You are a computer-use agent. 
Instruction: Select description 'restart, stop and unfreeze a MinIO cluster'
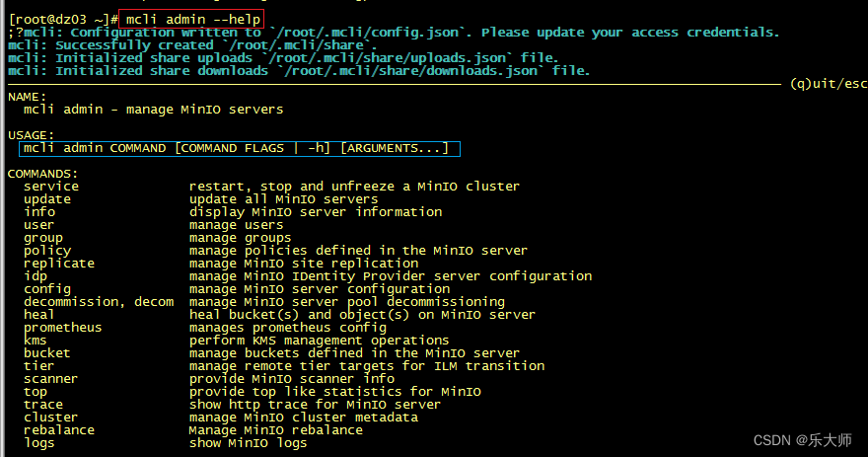click(x=354, y=187)
